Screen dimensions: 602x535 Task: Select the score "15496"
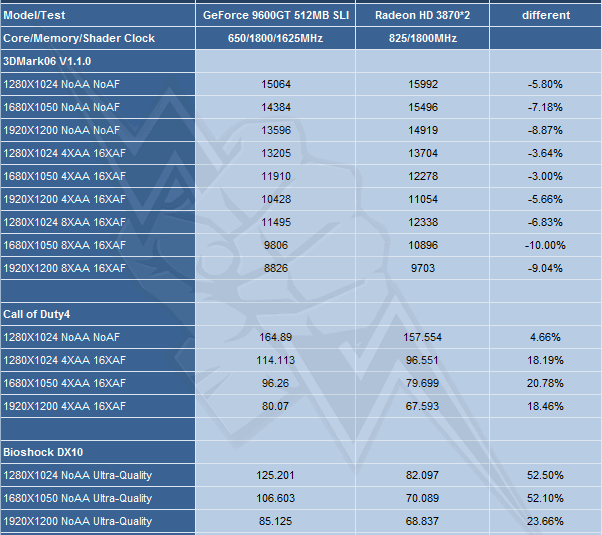[x=422, y=107]
